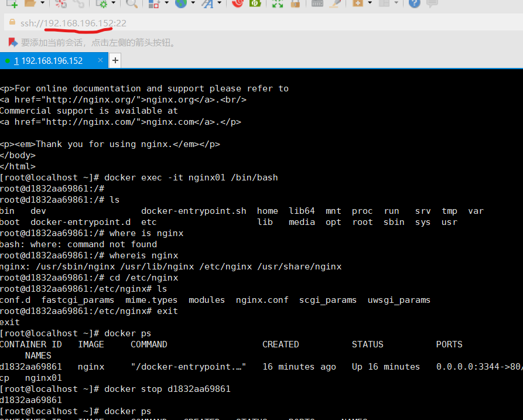The image size is (523, 420).
Task: Click 'fastcgi_params' in the directory listing
Action: (x=78, y=301)
